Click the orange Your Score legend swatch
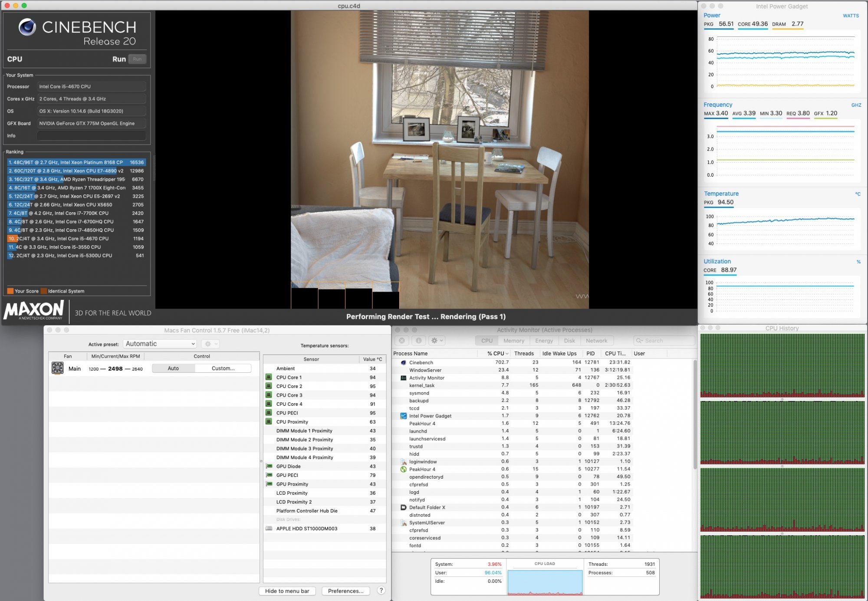This screenshot has height=601, width=868. (10, 291)
